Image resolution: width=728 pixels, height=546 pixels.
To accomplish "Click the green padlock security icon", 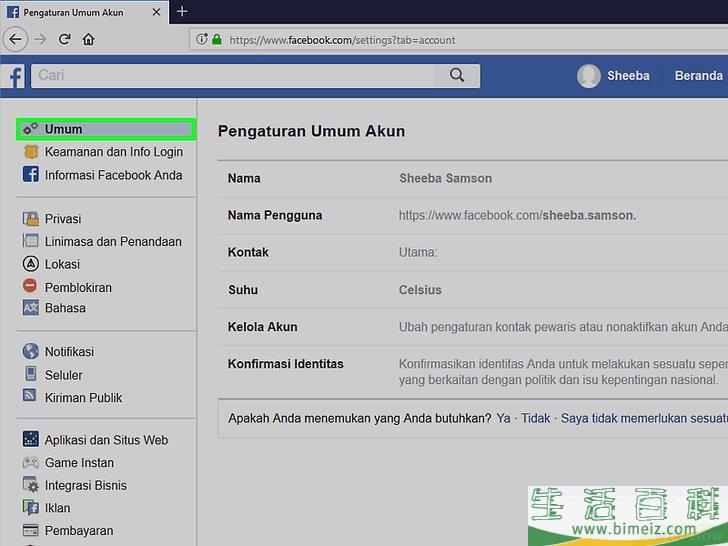I will click(216, 39).
